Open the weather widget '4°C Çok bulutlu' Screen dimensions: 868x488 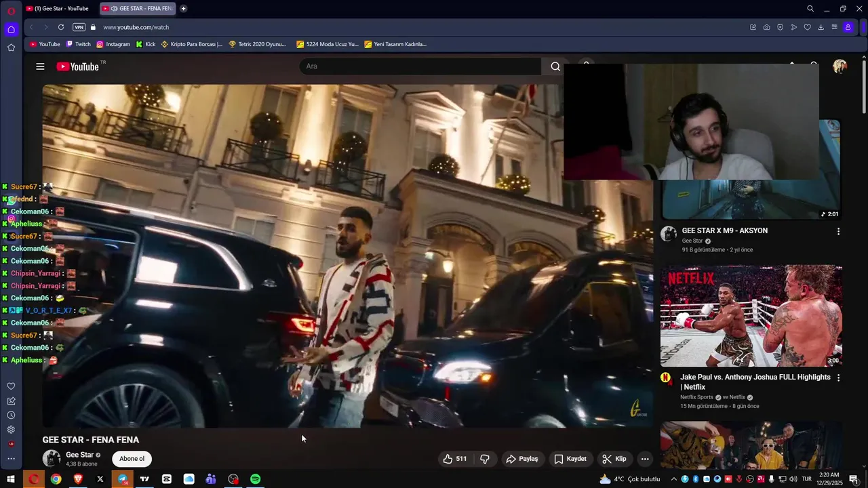click(x=629, y=479)
